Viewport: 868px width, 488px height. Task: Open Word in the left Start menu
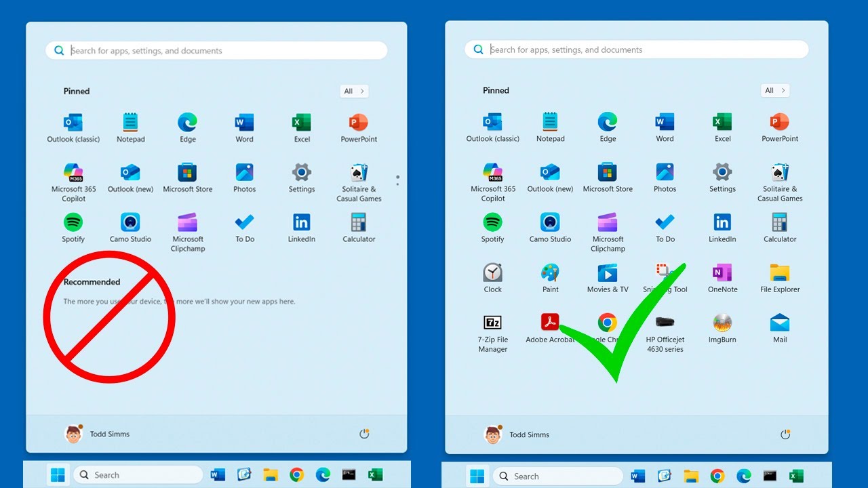point(244,128)
